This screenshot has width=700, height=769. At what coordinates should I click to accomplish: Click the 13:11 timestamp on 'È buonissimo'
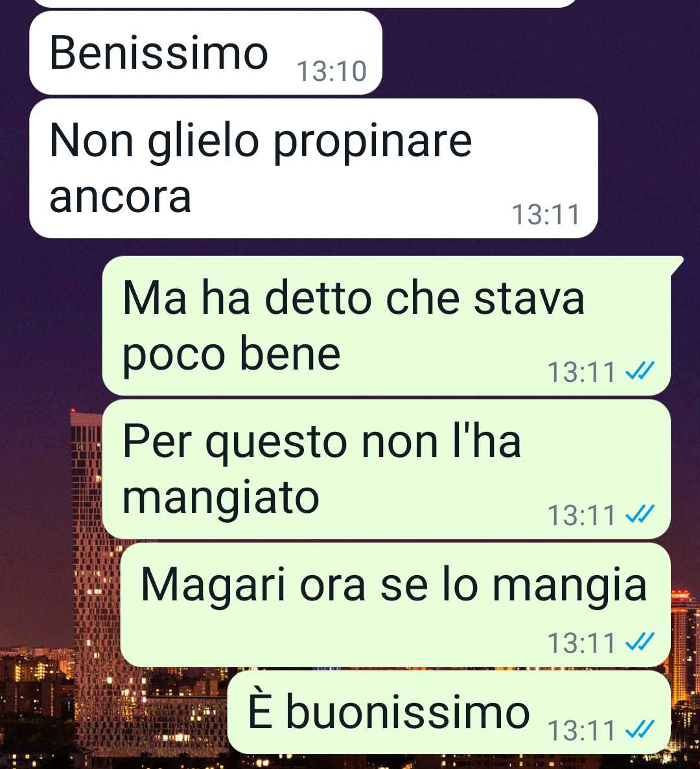tap(581, 730)
